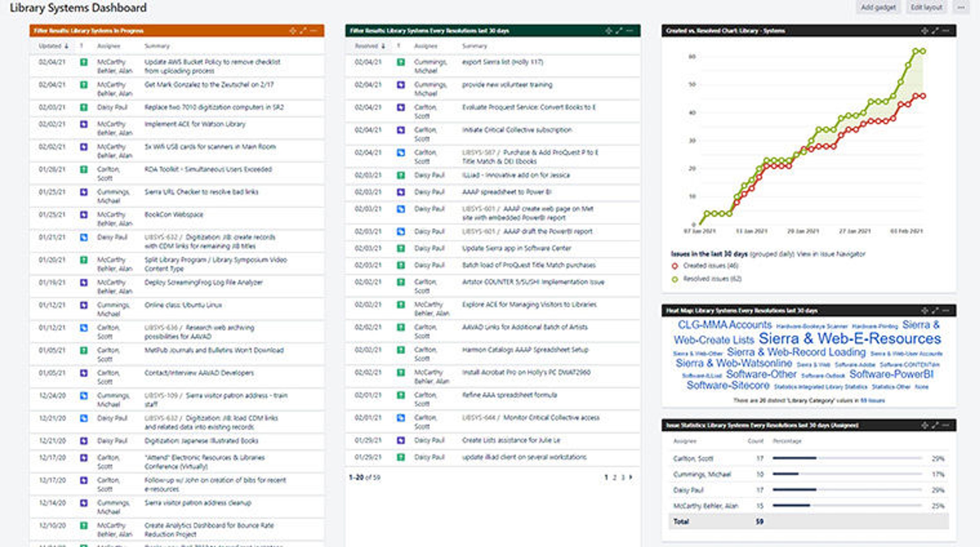Click Edit layout button

pyautogui.click(x=926, y=7)
